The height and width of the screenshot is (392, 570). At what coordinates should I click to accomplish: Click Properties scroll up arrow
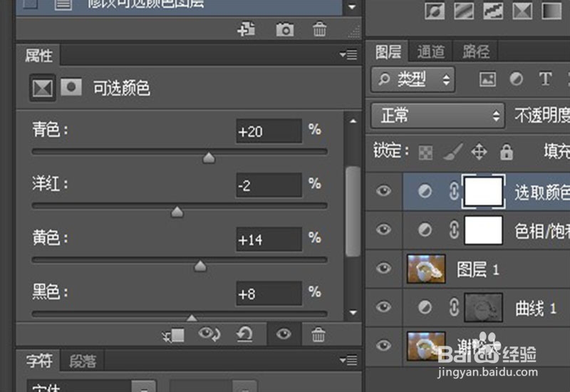353,121
